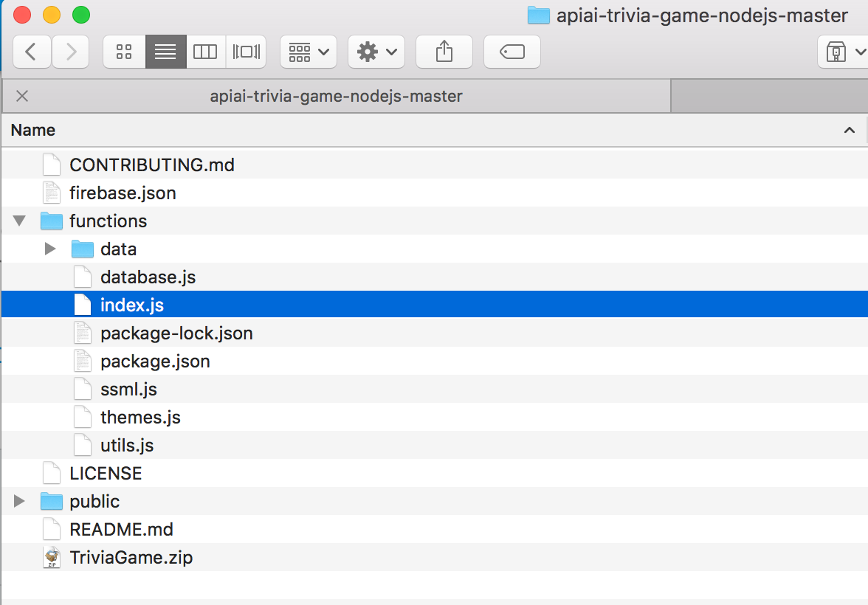Select the package-lock.json file name
Viewport: 868px width, 605px height.
click(x=176, y=333)
